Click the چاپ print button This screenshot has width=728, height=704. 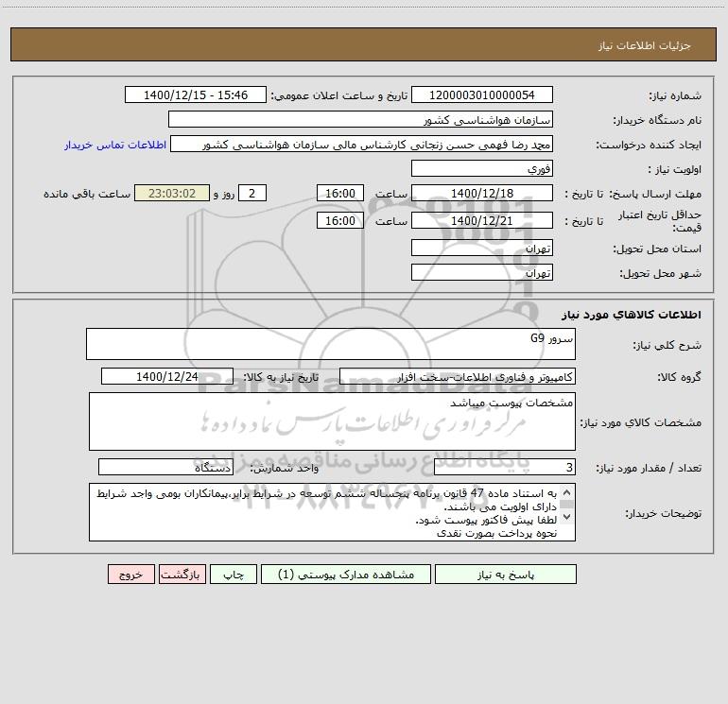pos(234,575)
